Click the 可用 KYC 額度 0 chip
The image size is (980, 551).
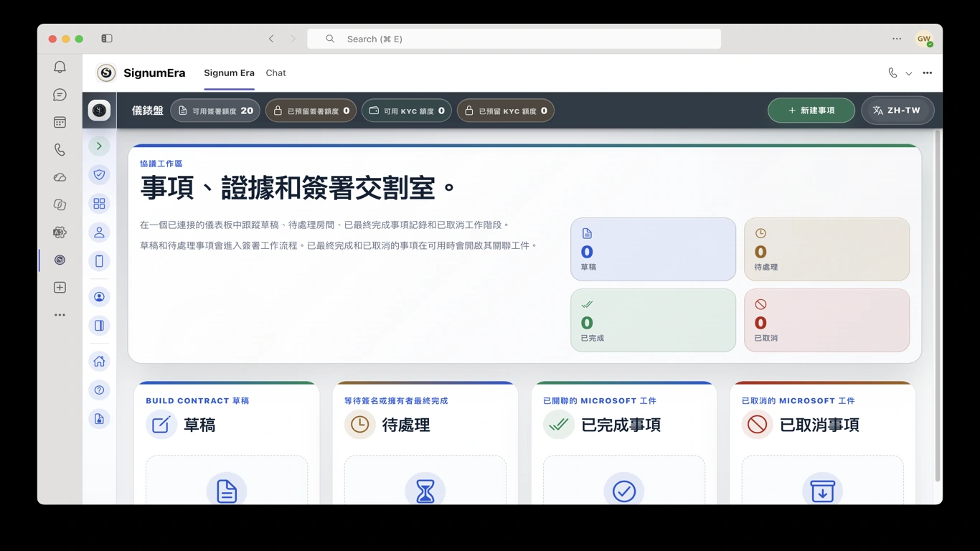407,110
